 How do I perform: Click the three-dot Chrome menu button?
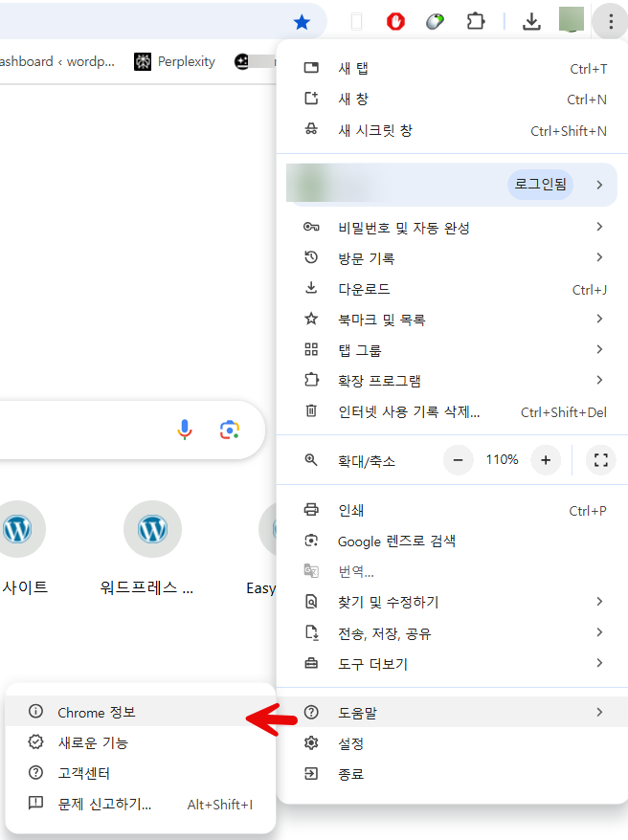[x=611, y=21]
